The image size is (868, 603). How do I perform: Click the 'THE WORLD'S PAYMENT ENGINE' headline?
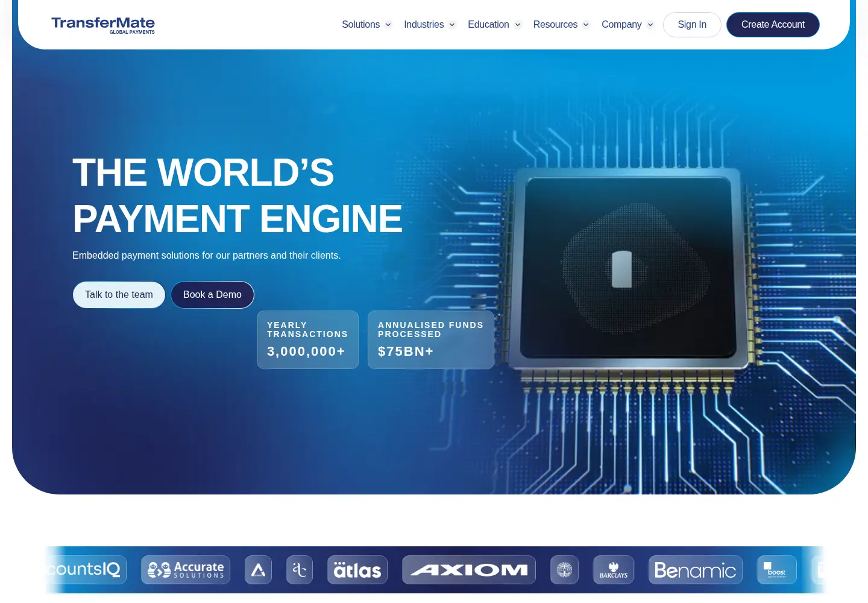coord(237,195)
